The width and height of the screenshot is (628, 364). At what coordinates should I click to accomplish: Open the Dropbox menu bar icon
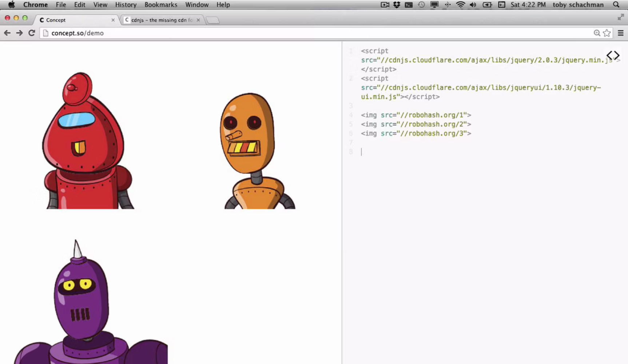(397, 5)
